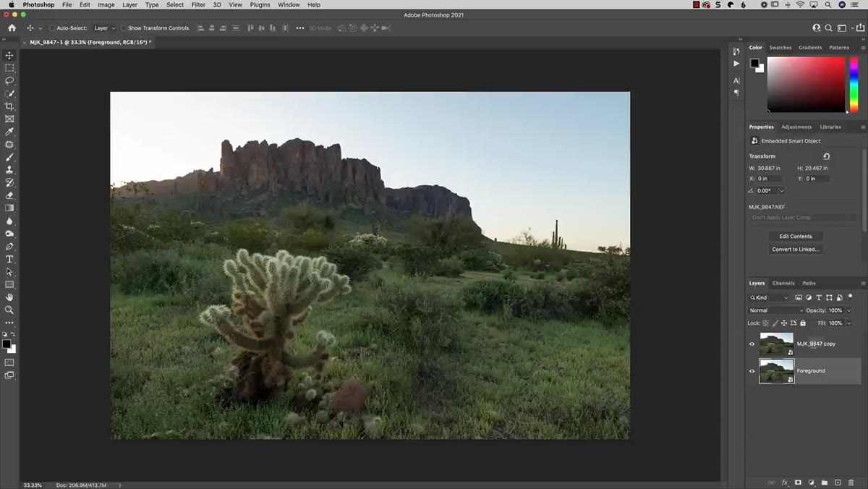Pick a color in the color field
868x489 pixels.
[x=806, y=85]
